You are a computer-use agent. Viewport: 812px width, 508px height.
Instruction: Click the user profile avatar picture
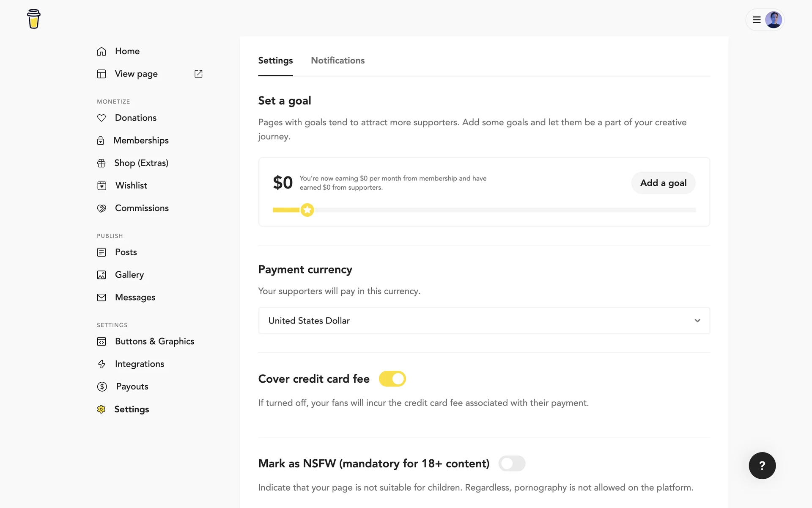(x=774, y=20)
